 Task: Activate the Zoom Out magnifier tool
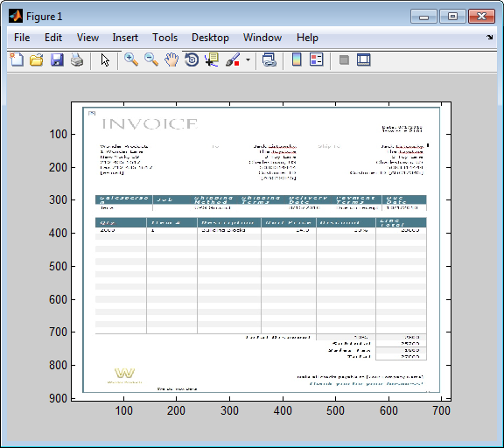pyautogui.click(x=151, y=59)
